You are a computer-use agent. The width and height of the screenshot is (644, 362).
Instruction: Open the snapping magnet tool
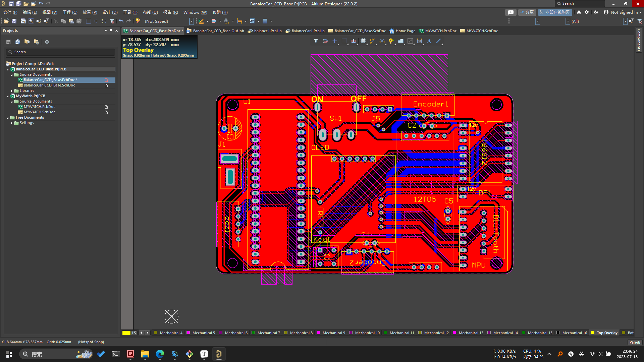(325, 41)
